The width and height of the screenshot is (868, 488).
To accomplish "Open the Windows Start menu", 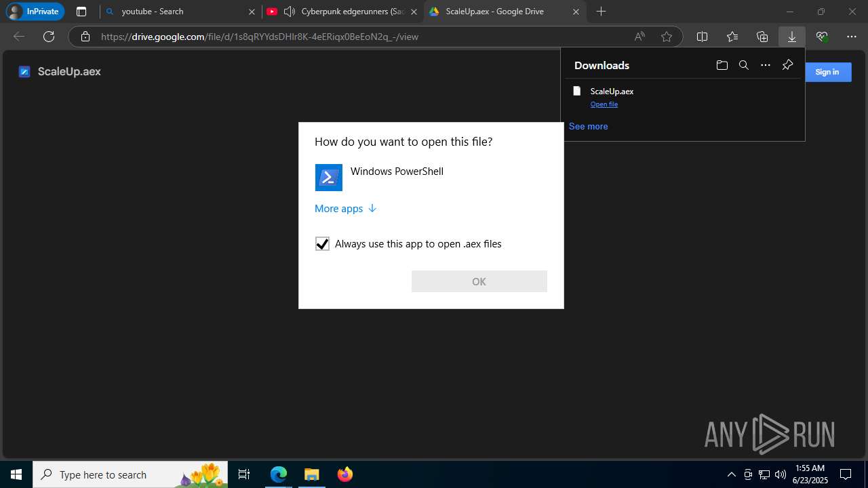I will [16, 474].
